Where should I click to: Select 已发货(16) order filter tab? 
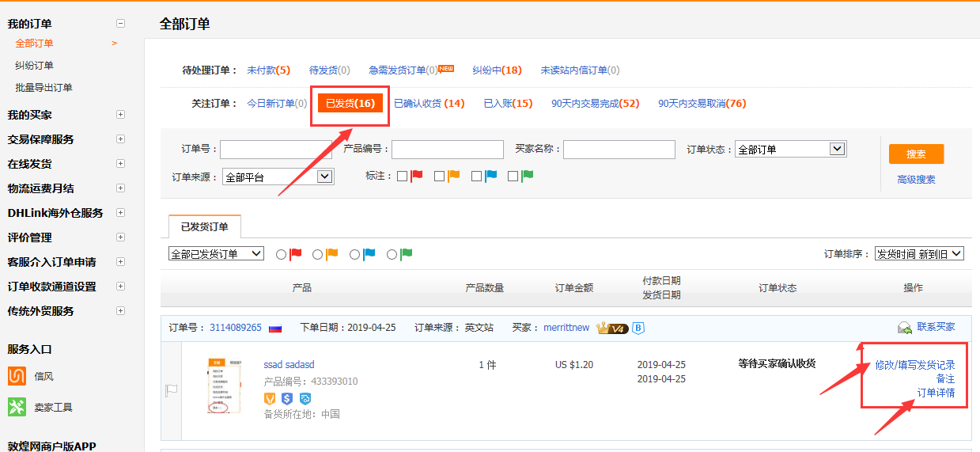point(350,104)
